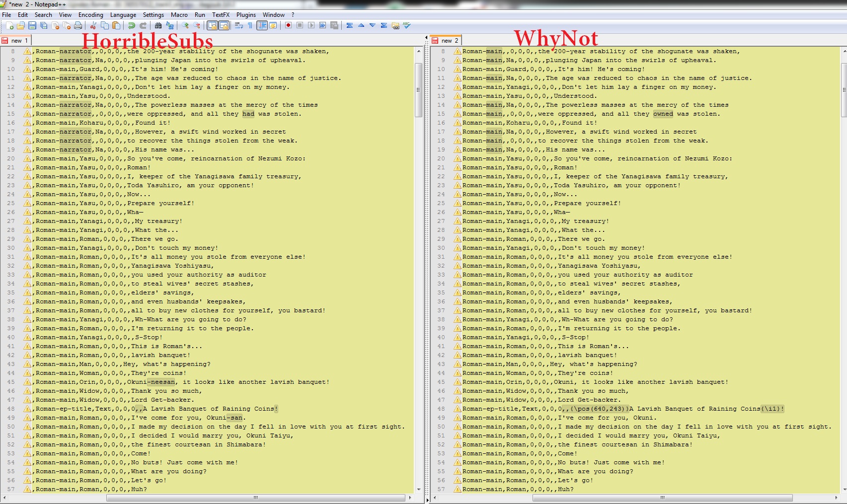This screenshot has width=847, height=504.
Task: Open the Language menu
Action: (123, 15)
